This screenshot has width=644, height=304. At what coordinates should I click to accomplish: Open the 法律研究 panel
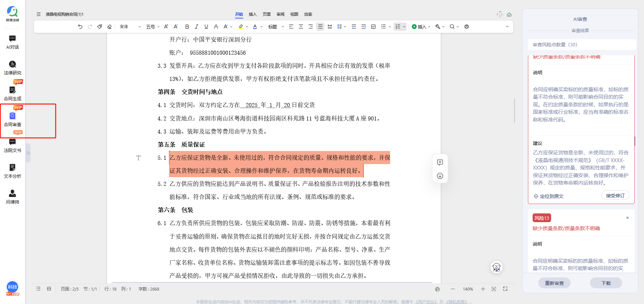[x=12, y=67]
